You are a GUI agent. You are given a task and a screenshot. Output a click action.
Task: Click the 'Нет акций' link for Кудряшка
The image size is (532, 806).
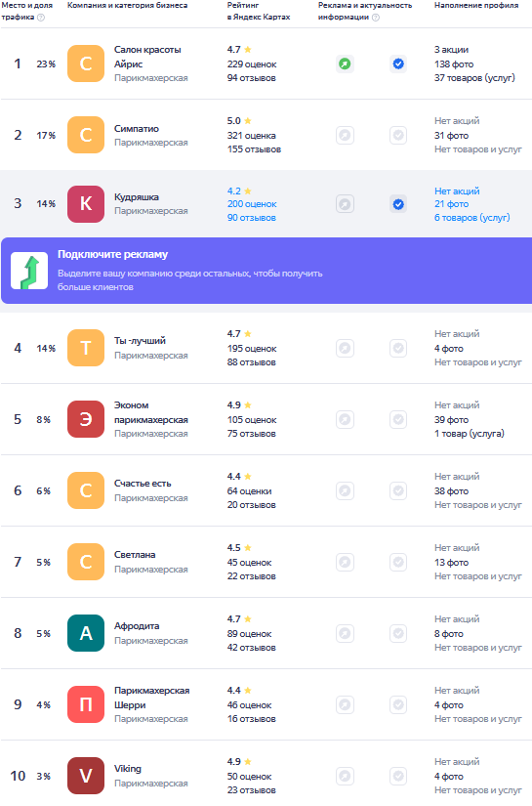[457, 191]
